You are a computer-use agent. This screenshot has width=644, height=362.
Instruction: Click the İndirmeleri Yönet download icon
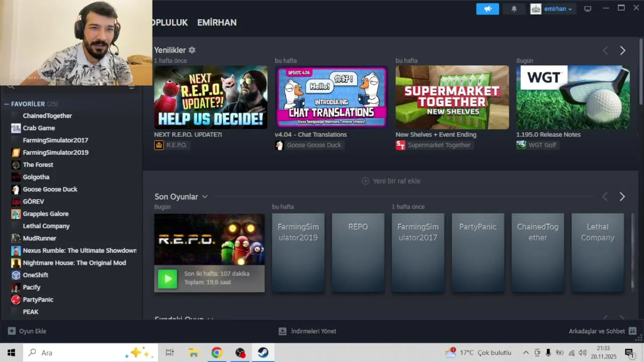(x=282, y=331)
